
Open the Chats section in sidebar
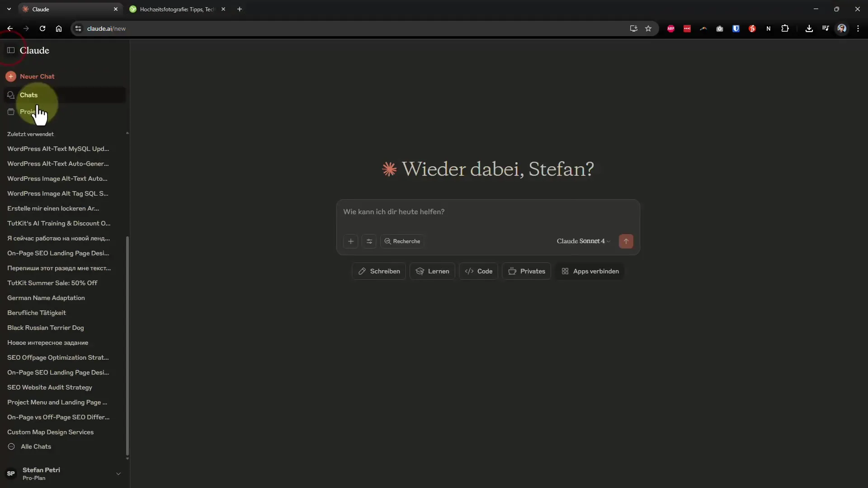click(x=64, y=95)
